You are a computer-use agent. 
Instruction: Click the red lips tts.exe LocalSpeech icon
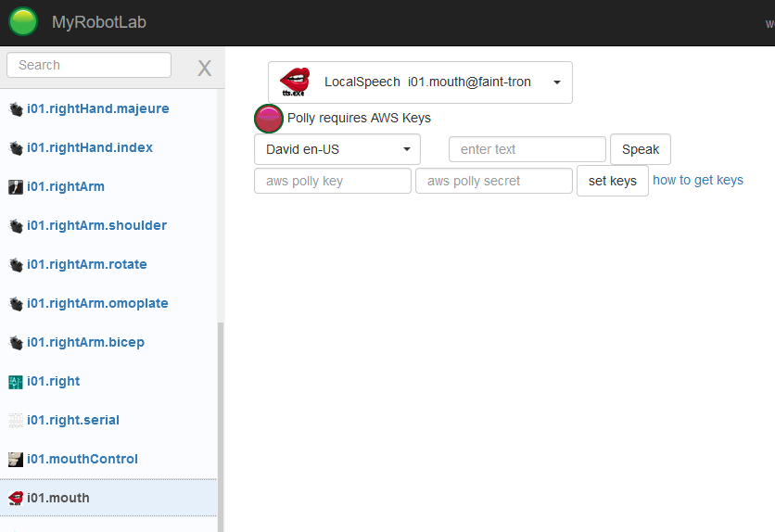tap(295, 82)
